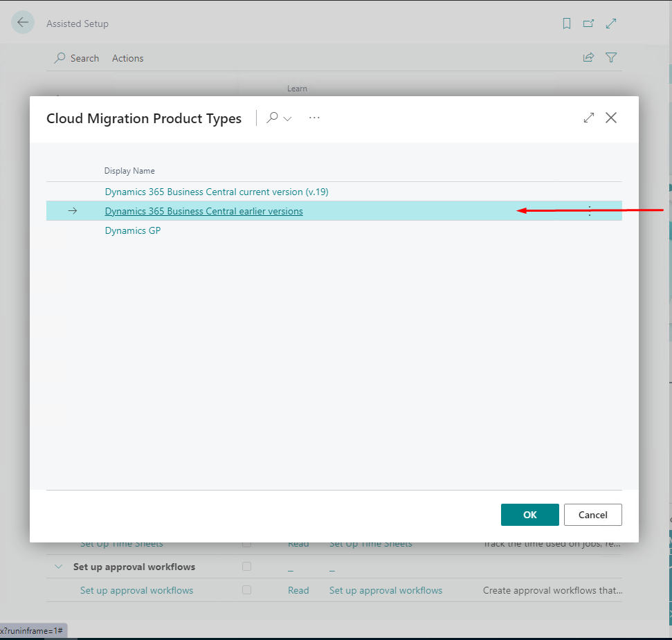Screen dimensions: 672x640
Task: Collapse the Set up approval workflows group
Action: (59, 567)
